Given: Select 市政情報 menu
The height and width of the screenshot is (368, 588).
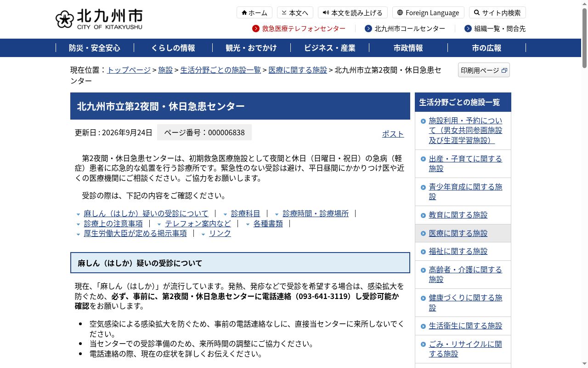Looking at the screenshot, I should pos(408,48).
